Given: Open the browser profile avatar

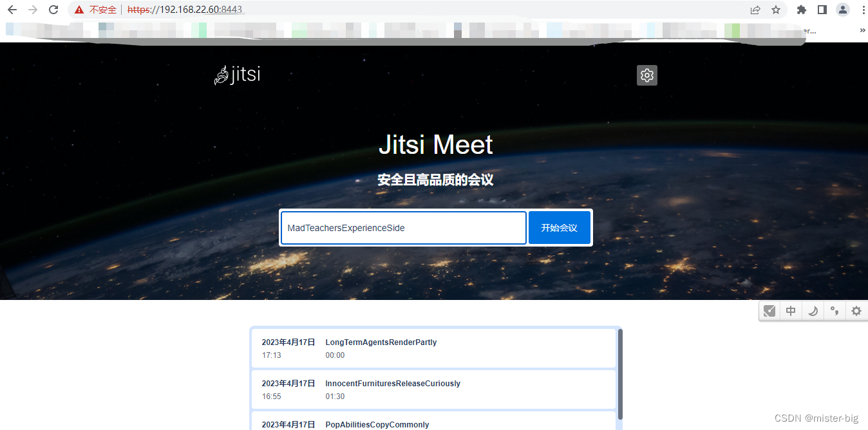Looking at the screenshot, I should point(842,10).
